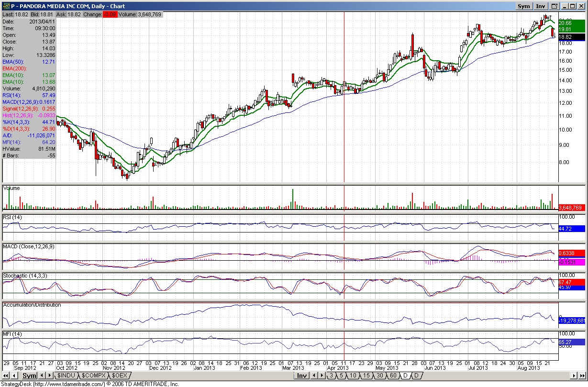
Task: Maximize the chart window
Action: click(x=572, y=6)
